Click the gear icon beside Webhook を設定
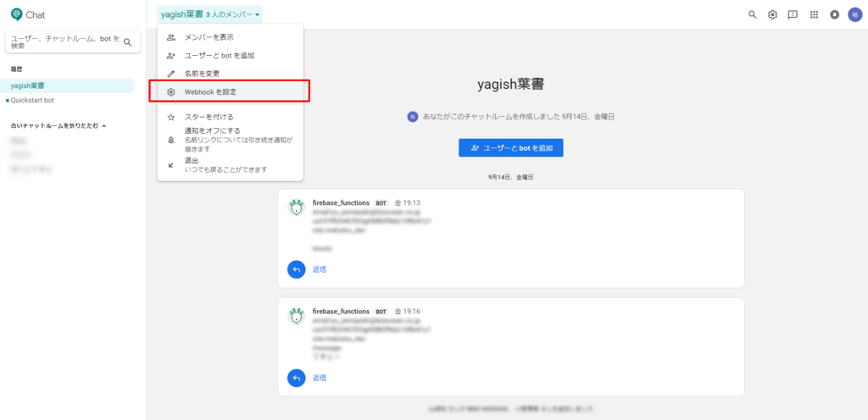 171,91
